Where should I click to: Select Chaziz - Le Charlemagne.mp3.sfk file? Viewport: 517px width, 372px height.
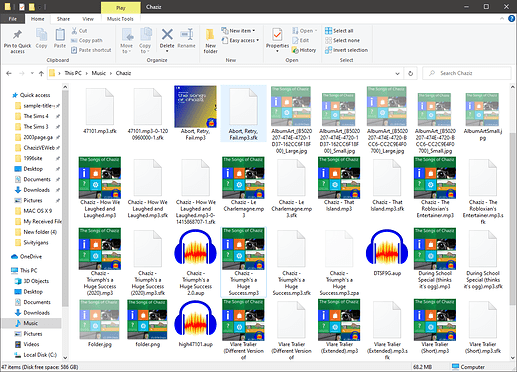click(x=291, y=188)
